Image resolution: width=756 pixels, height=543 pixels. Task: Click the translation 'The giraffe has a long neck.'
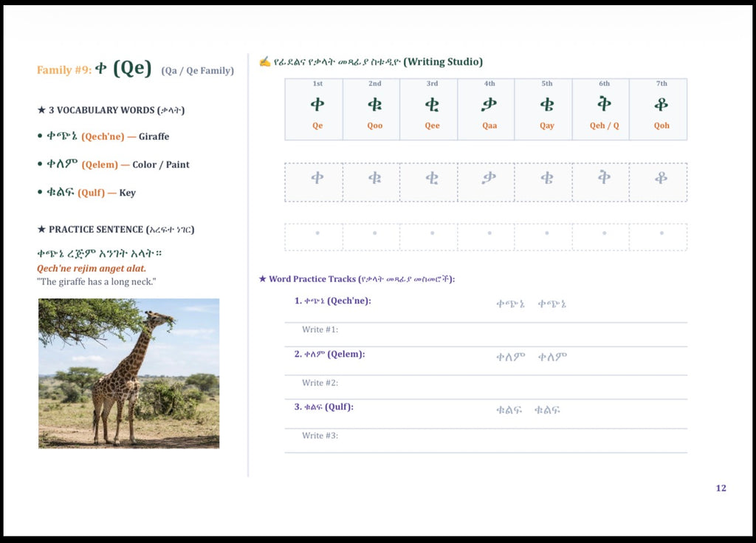tap(97, 281)
